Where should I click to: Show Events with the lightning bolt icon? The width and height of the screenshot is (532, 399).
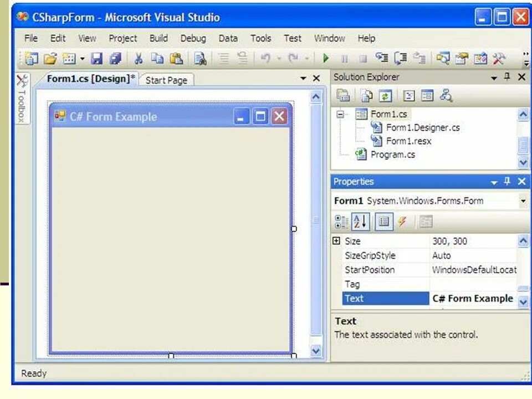point(402,222)
